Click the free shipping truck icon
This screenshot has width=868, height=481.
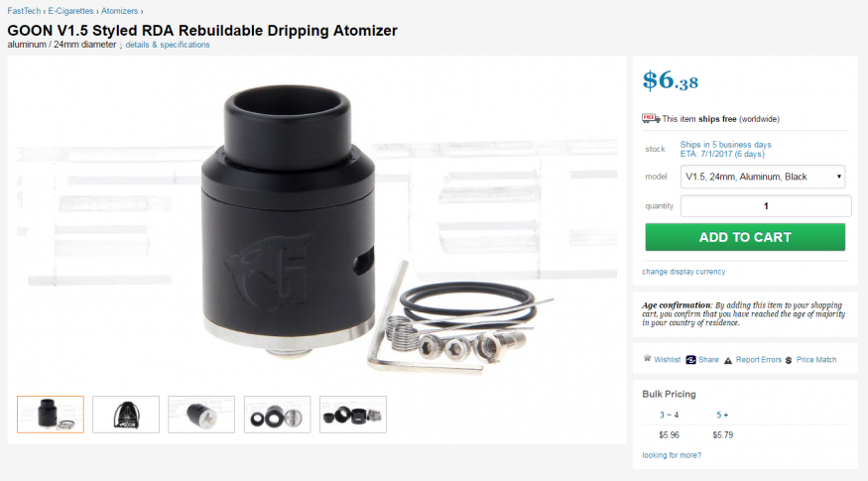(651, 118)
